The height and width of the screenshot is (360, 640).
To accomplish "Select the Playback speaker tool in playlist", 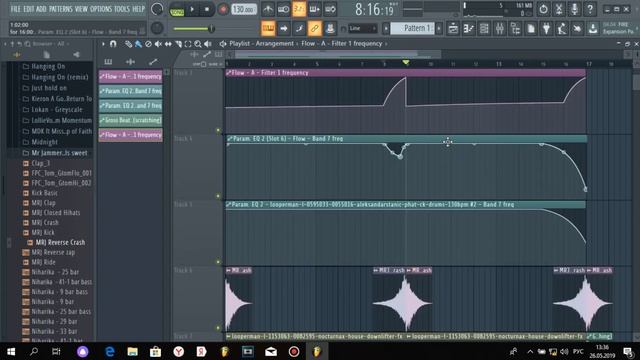I will coord(208,44).
